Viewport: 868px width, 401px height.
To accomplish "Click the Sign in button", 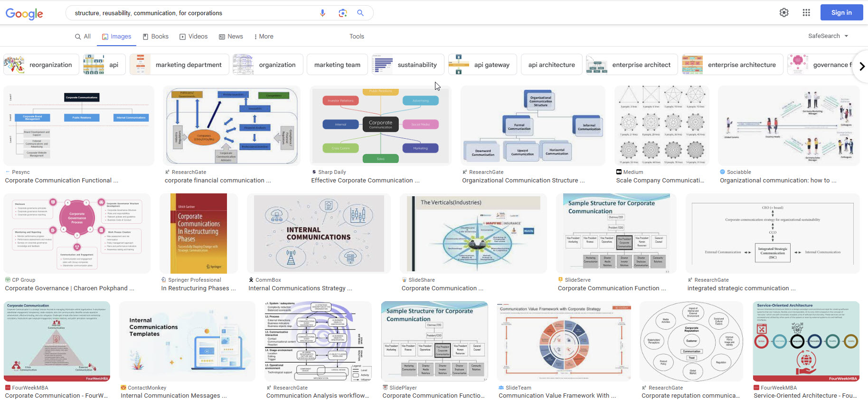I will pyautogui.click(x=841, y=13).
